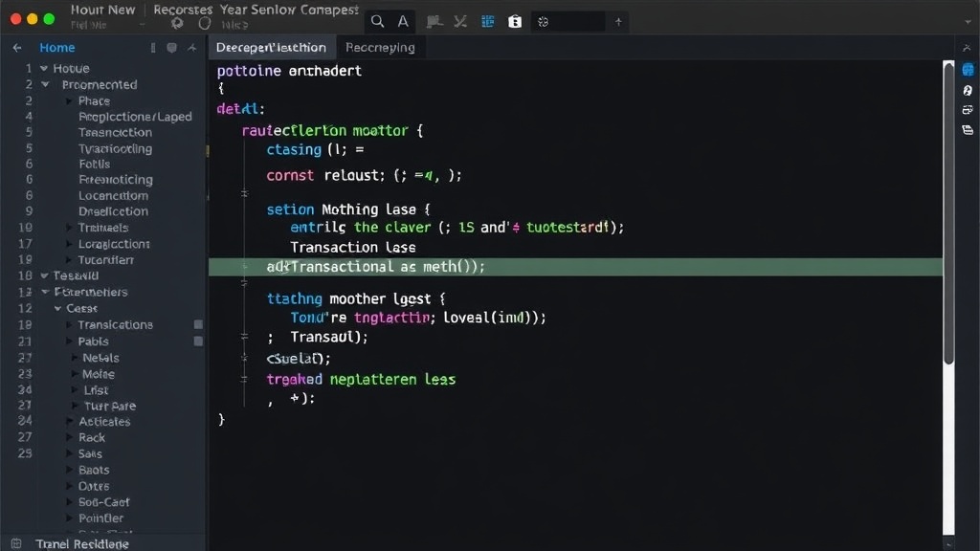
Task: Click the blue grid layout icon in the toolbar
Action: (x=487, y=22)
